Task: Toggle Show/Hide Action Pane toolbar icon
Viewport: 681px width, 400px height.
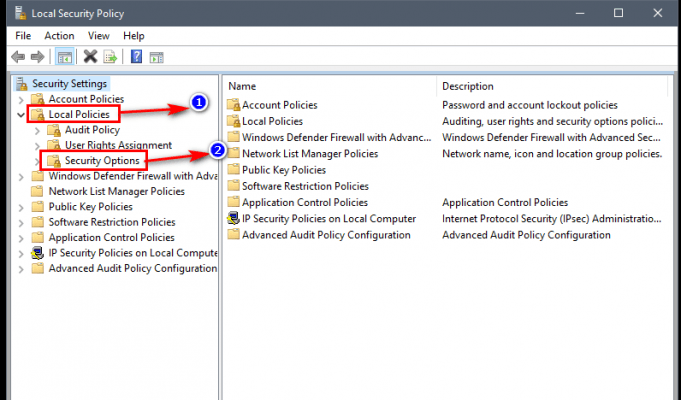Action: (156, 57)
